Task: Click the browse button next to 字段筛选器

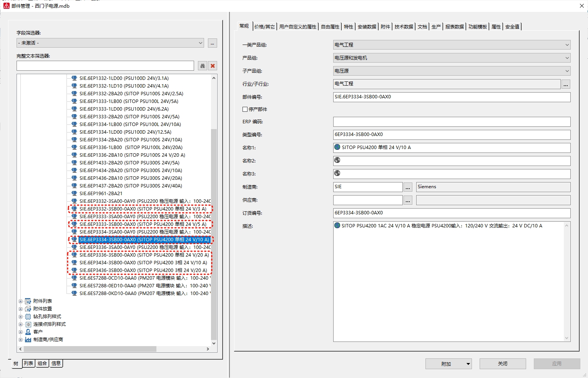Action: [x=213, y=43]
